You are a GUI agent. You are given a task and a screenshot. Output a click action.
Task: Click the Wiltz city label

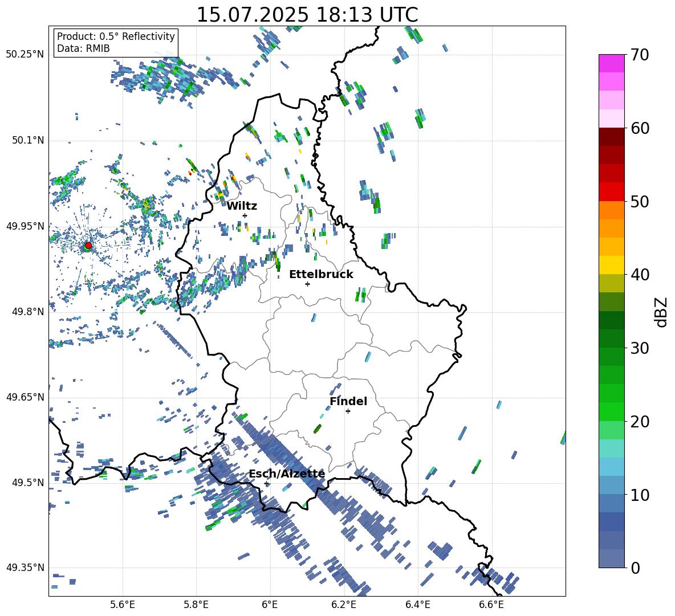(x=242, y=206)
